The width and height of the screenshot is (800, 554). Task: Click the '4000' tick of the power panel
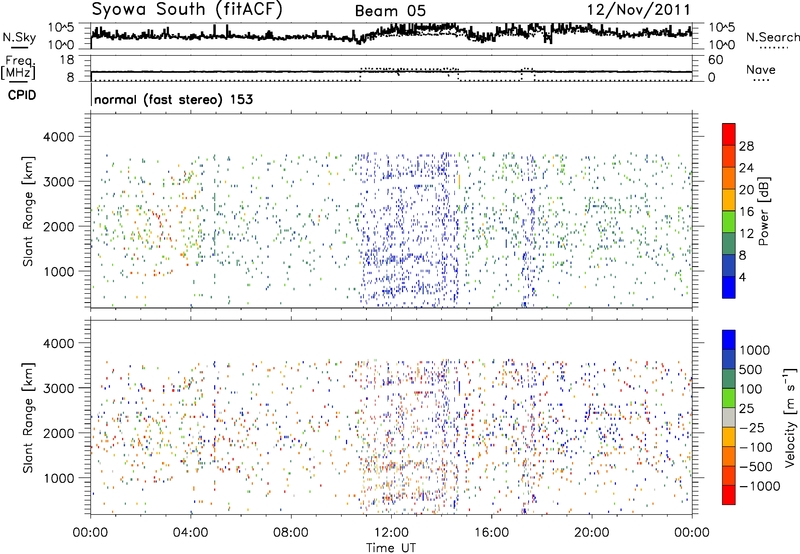pos(59,137)
